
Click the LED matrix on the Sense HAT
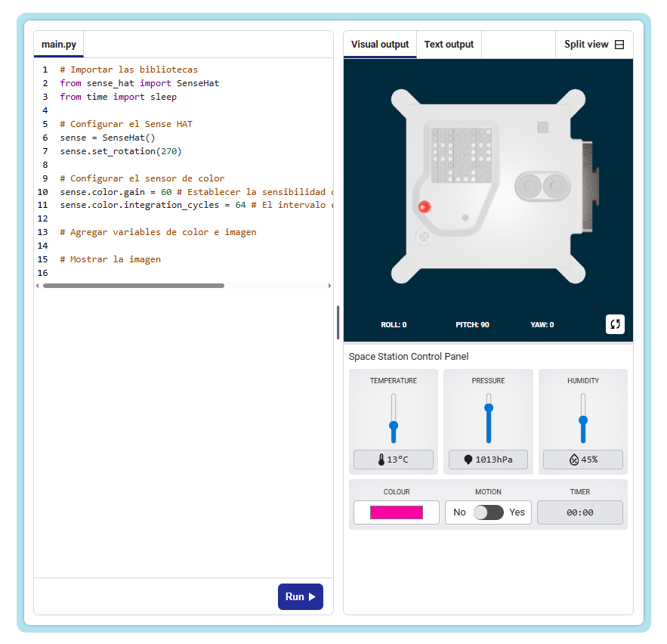pos(460,153)
